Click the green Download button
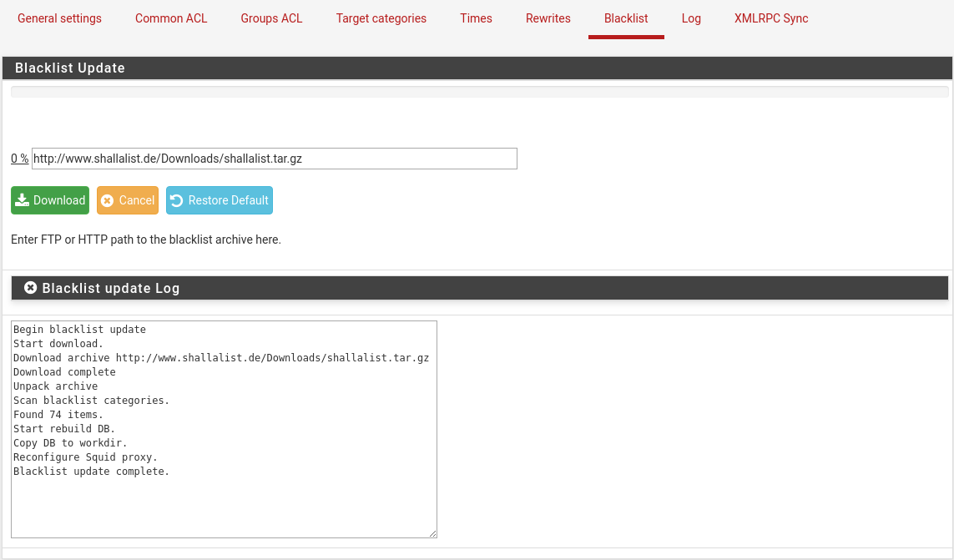Viewport: 954px width, 560px height. pos(50,200)
